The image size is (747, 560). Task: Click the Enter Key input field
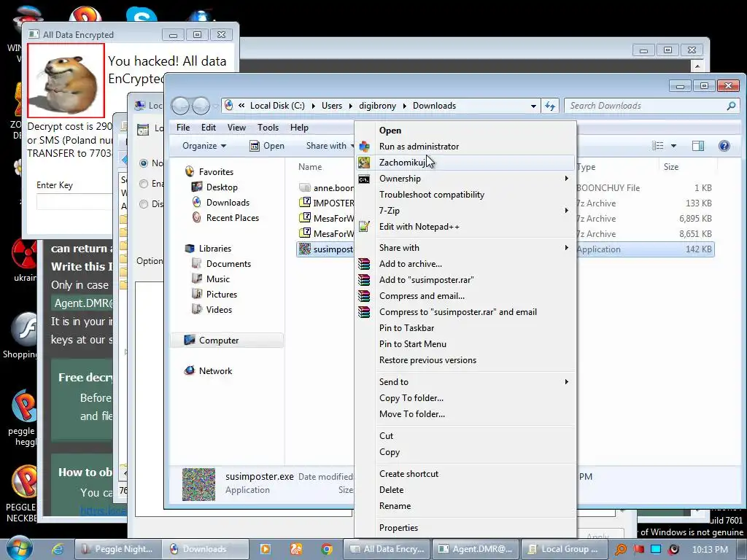tap(74, 202)
